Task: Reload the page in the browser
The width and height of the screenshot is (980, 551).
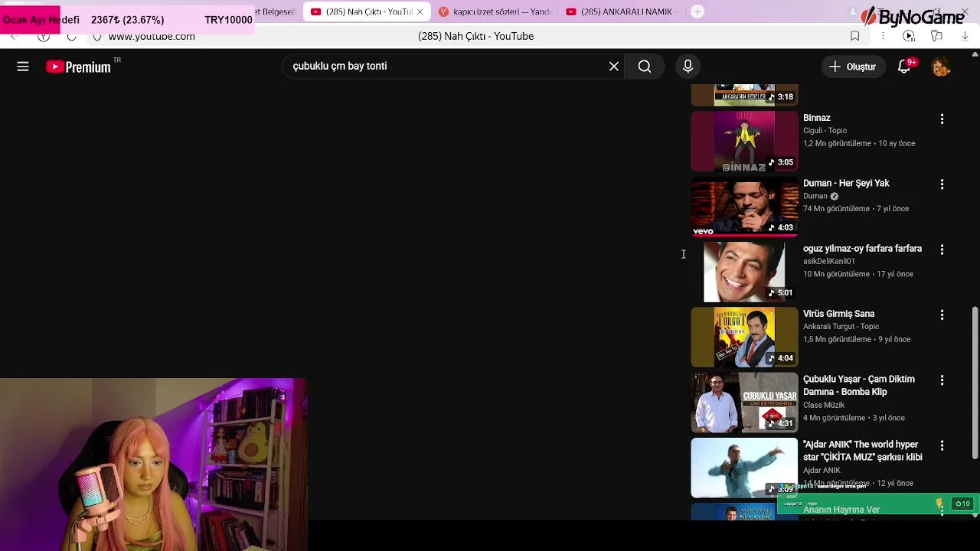Action: pyautogui.click(x=71, y=36)
